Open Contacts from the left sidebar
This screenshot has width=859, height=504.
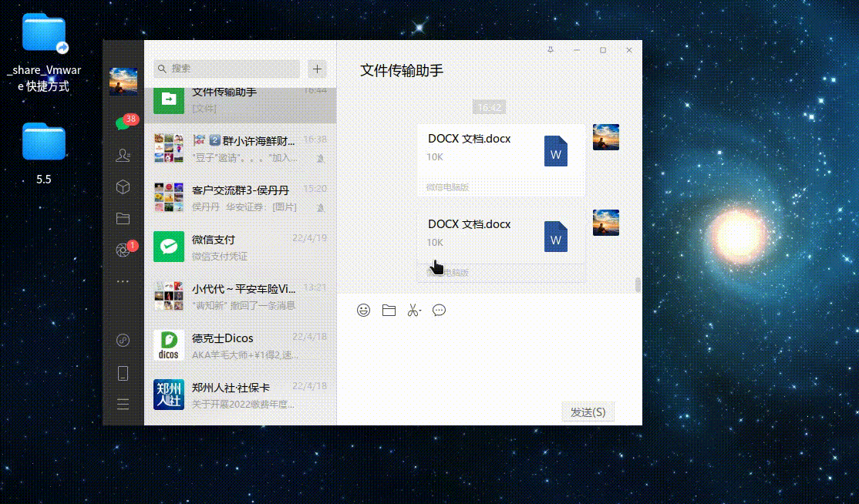tap(123, 155)
